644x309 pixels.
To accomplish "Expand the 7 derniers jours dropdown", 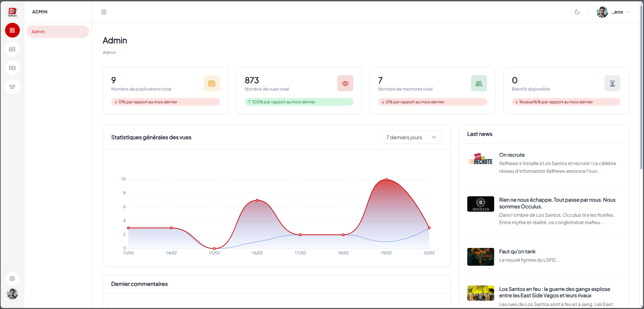I will coord(411,137).
